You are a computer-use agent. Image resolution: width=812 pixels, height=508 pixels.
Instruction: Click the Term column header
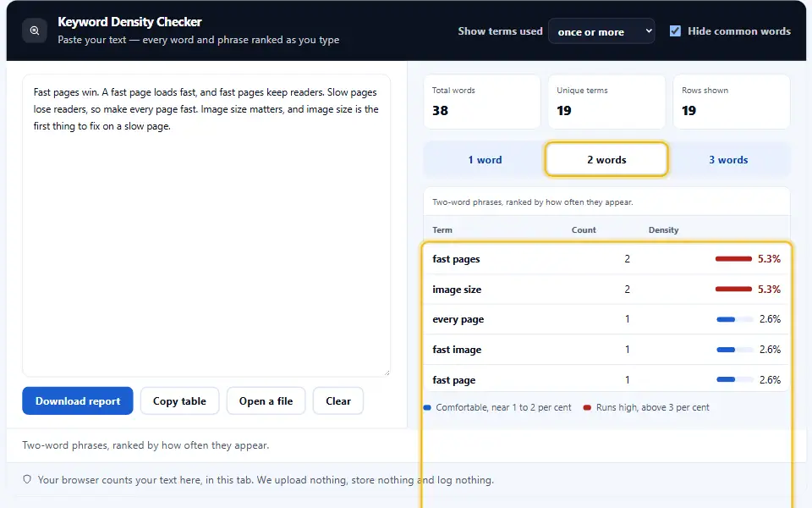coord(442,229)
